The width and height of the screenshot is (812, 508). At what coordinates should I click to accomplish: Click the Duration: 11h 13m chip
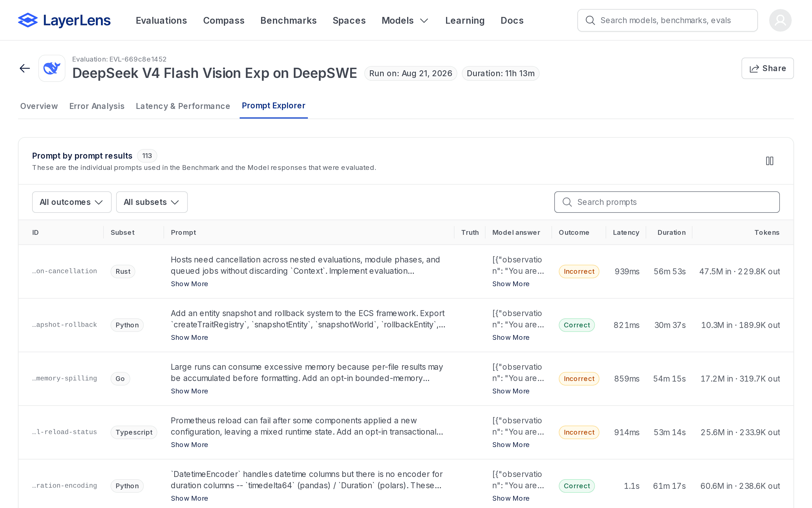(x=501, y=74)
